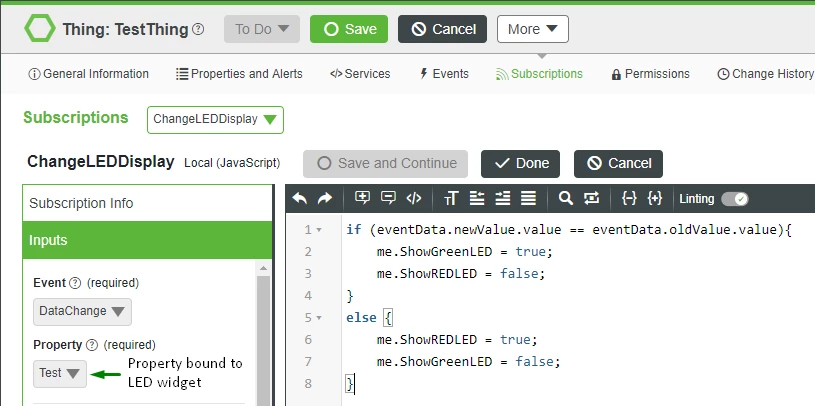Click the outdent lines icon
Image resolution: width=815 pixels, height=406 pixels.
click(x=477, y=198)
